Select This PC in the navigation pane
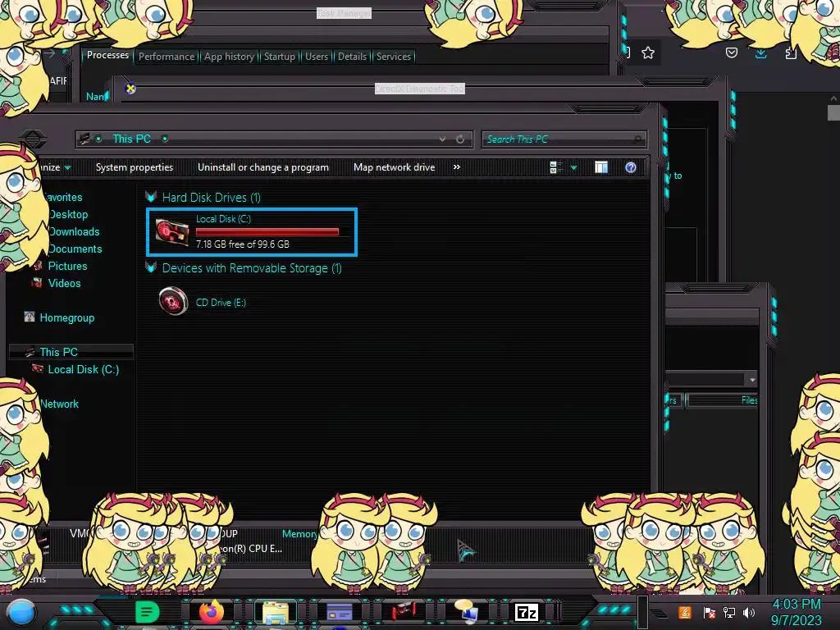 tap(59, 352)
